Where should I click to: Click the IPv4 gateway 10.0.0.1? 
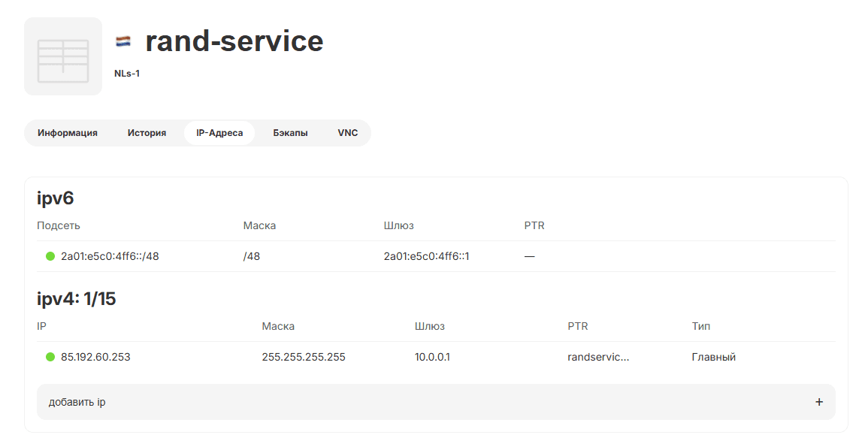(x=432, y=357)
